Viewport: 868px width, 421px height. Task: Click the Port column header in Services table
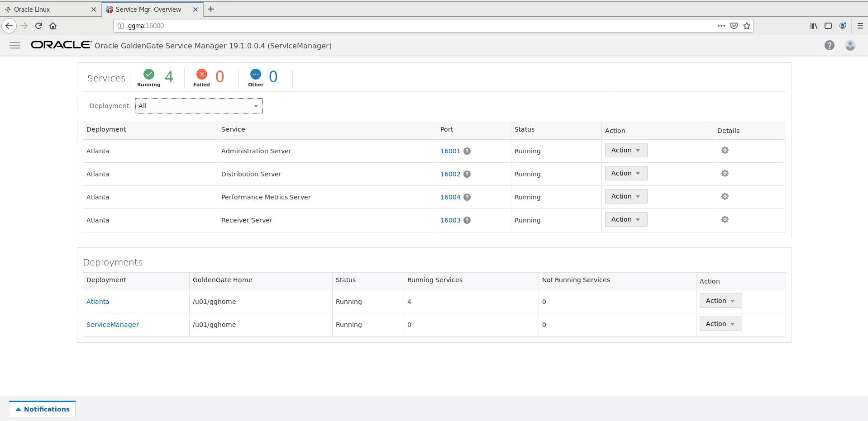(x=447, y=129)
